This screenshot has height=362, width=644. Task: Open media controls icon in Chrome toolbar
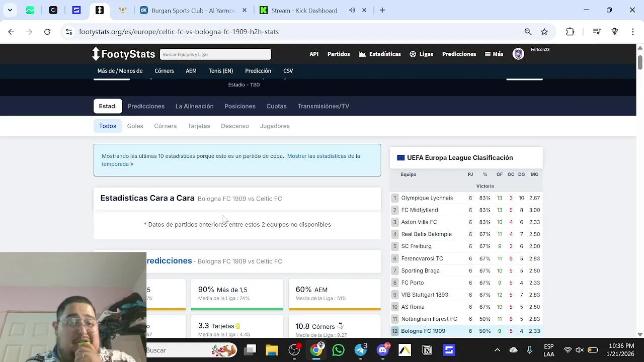coord(597,32)
